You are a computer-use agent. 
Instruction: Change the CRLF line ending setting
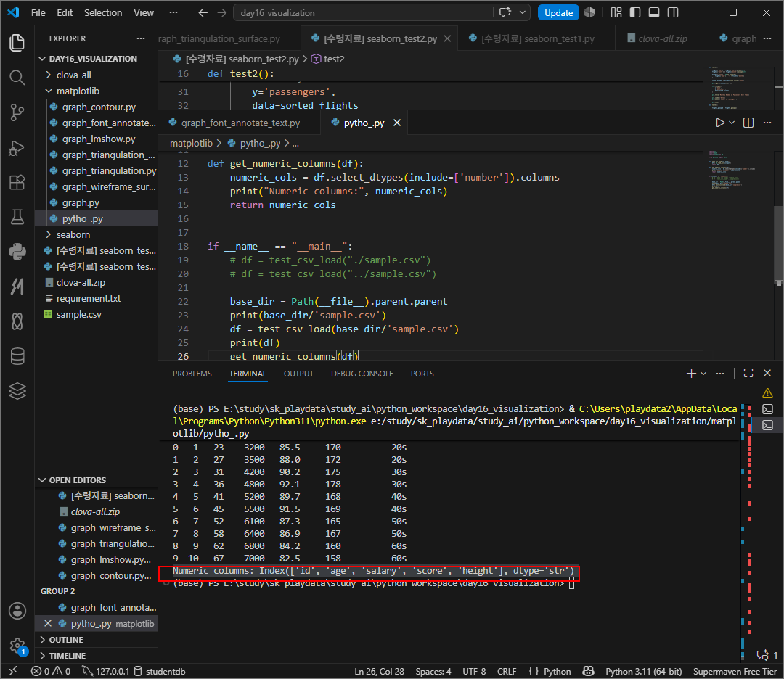507,671
